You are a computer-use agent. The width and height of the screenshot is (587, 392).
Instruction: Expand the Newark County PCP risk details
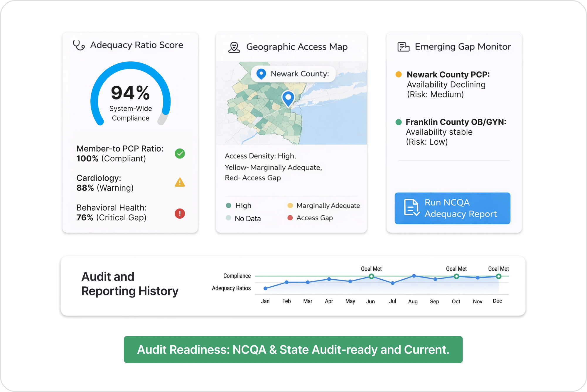(446, 85)
